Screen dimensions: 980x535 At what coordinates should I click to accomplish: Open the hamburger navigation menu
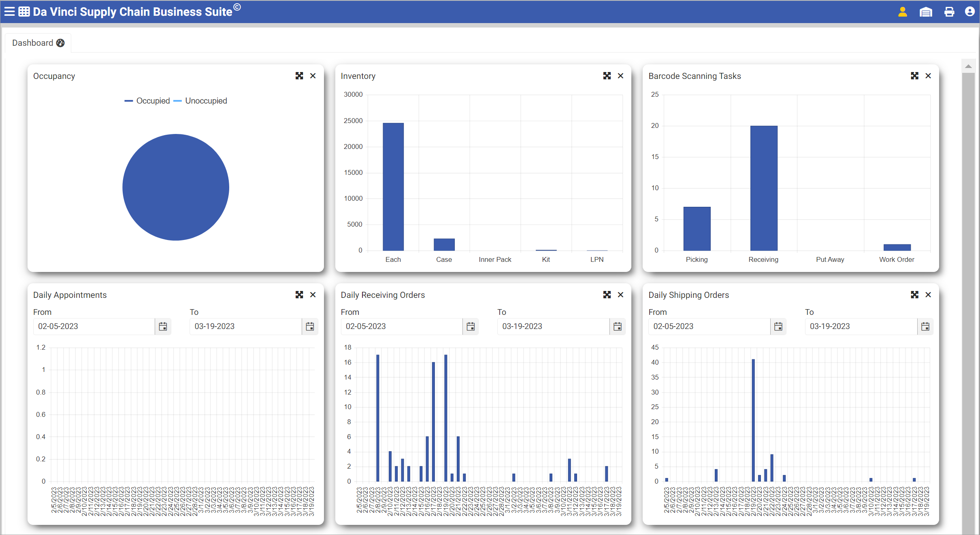9,11
